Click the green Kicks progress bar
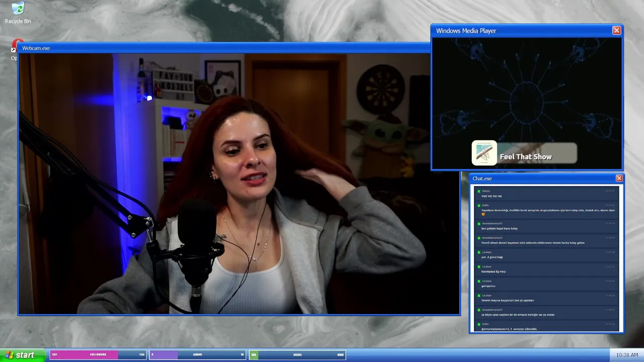This screenshot has height=362, width=644. [x=297, y=354]
